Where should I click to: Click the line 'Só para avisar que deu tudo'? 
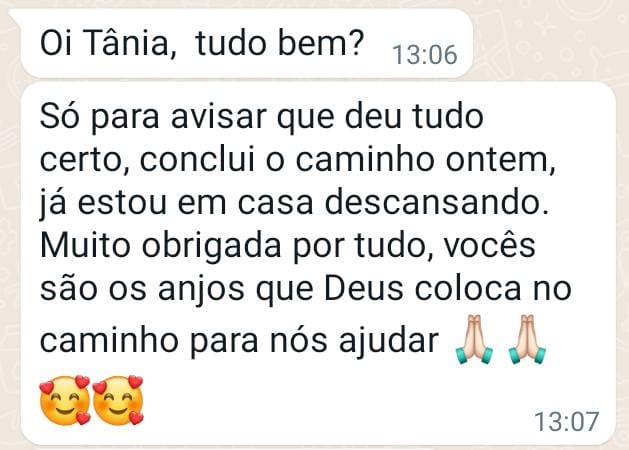pyautogui.click(x=262, y=116)
